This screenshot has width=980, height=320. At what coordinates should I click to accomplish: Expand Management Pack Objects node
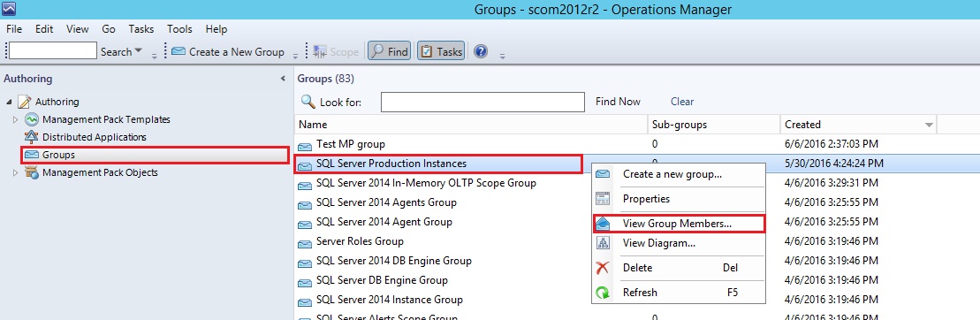click(x=16, y=172)
